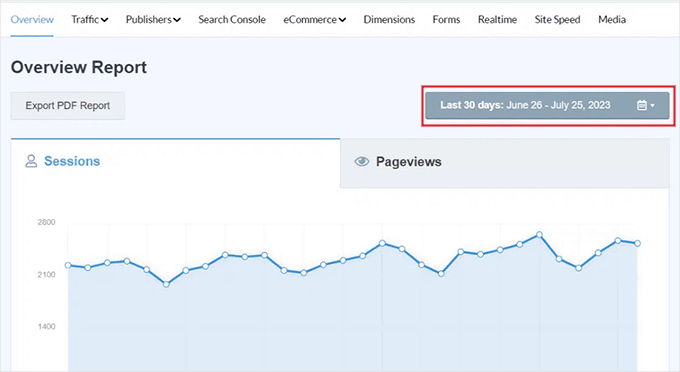Click the highest peak point on Sessions chart
The image size is (680, 372).
[539, 235]
